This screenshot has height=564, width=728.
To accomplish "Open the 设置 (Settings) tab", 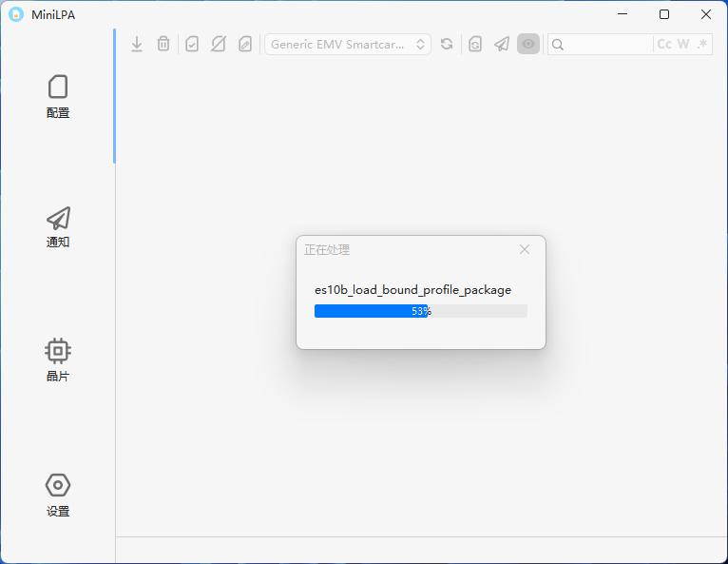I will pos(58,495).
